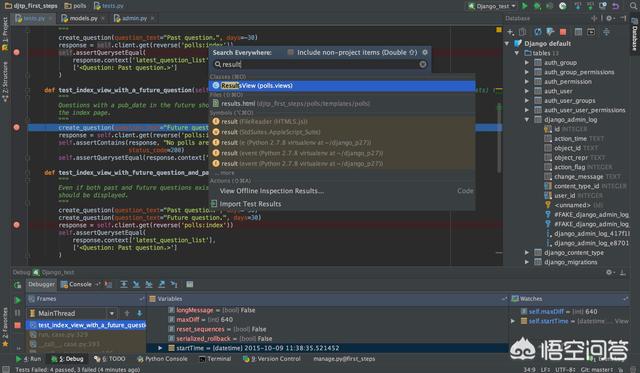Select the test_index_view_with_a_future_question frame
Viewport: 640px width, 373px height.
coord(86,325)
